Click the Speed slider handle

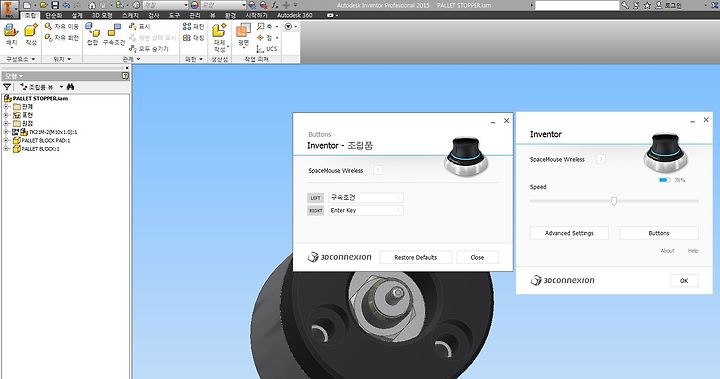click(x=614, y=201)
